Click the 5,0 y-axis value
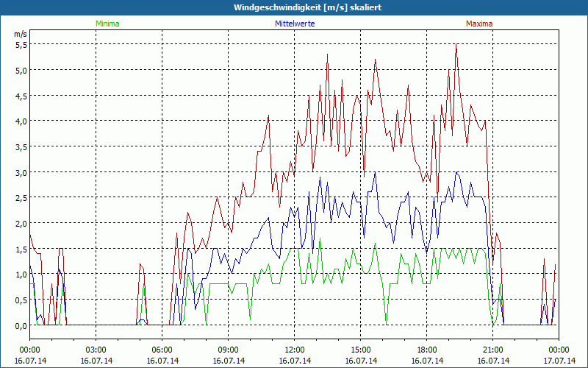This screenshot has height=368, width=588. [21, 70]
